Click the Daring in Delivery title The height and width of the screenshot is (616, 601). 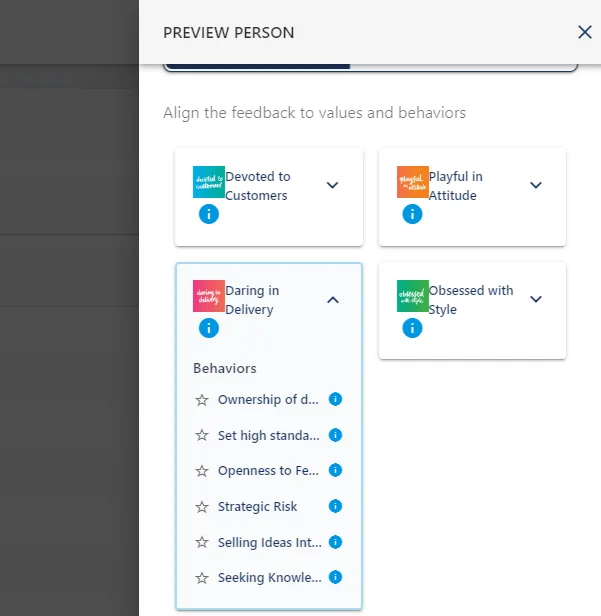[x=252, y=300]
